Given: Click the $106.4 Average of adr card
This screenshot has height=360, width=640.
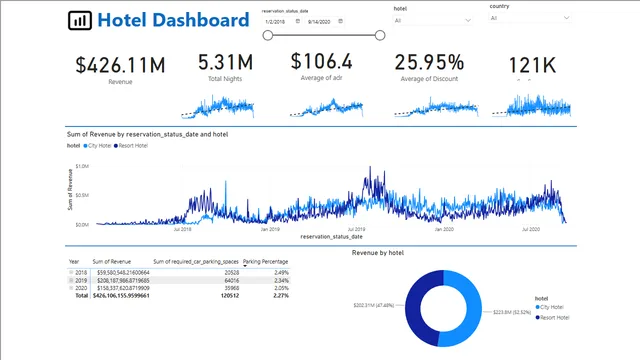Looking at the screenshot, I should [x=322, y=66].
